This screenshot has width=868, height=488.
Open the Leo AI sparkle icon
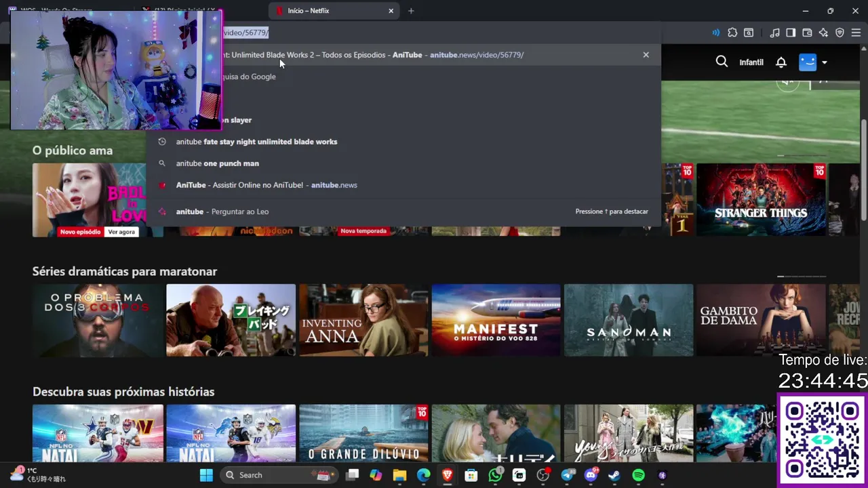point(823,33)
